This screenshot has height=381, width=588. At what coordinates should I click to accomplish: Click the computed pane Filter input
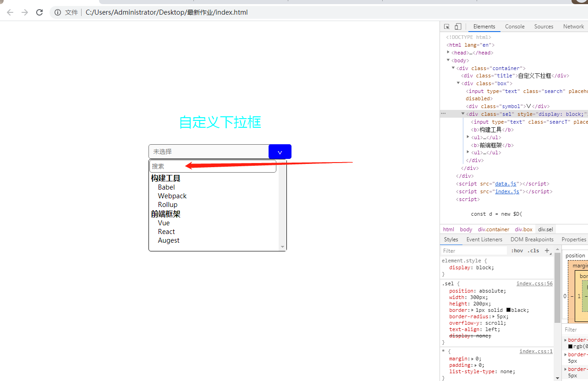click(576, 329)
